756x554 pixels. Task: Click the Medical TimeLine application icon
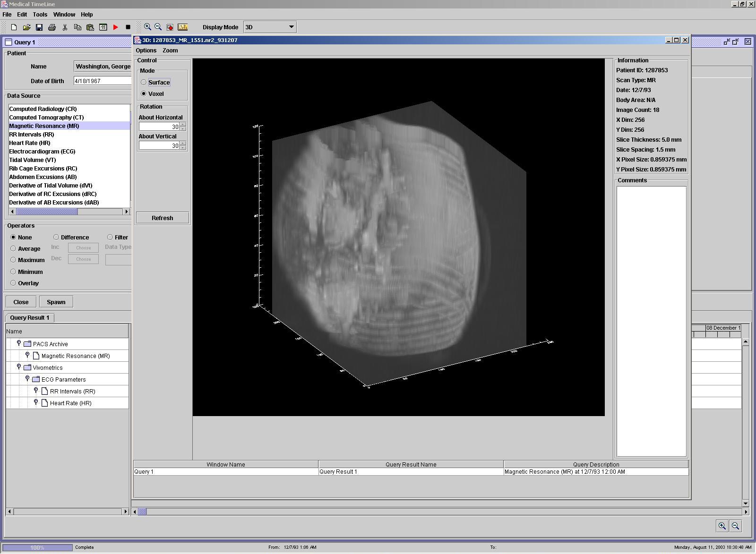[x=4, y=4]
